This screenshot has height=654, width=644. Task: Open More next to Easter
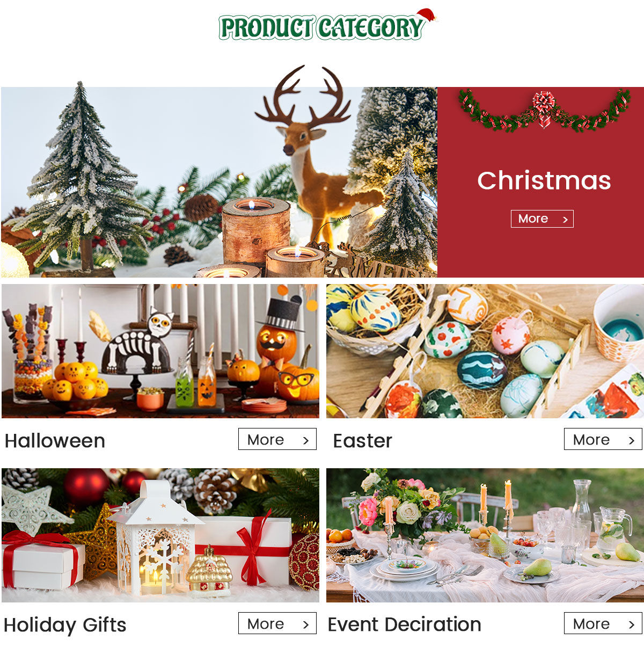603,439
